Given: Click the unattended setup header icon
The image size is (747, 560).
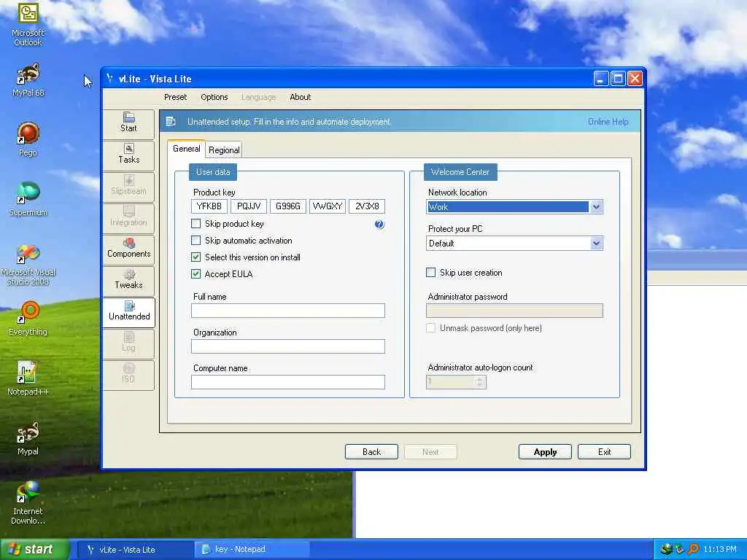Looking at the screenshot, I should click(171, 122).
